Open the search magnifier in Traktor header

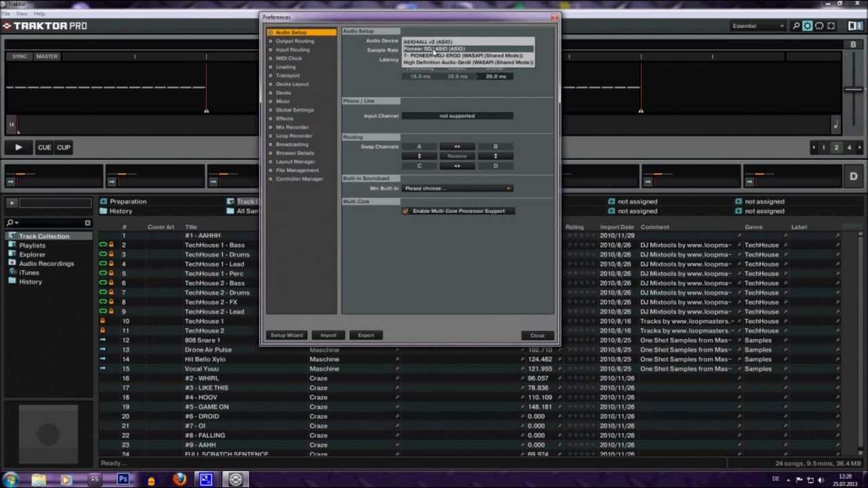796,26
